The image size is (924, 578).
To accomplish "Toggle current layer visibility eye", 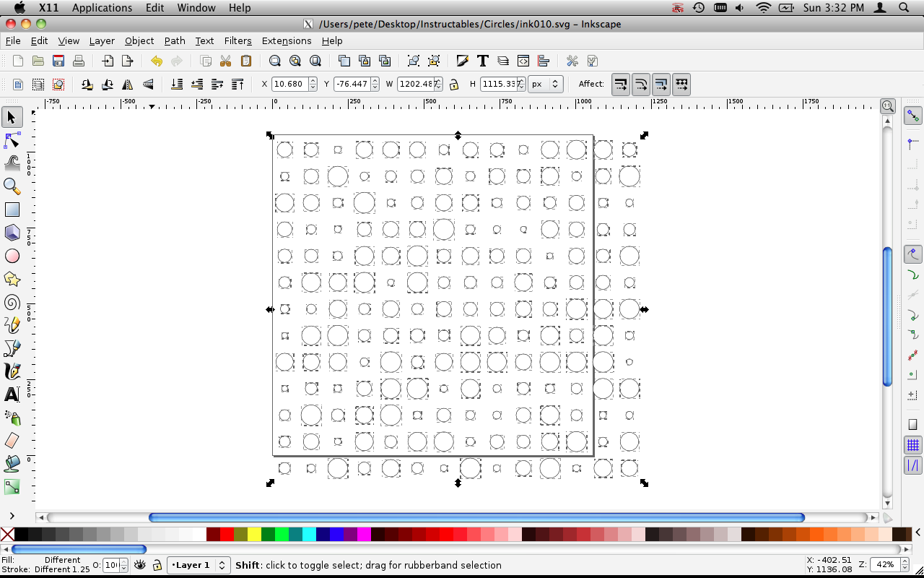I will click(x=139, y=565).
